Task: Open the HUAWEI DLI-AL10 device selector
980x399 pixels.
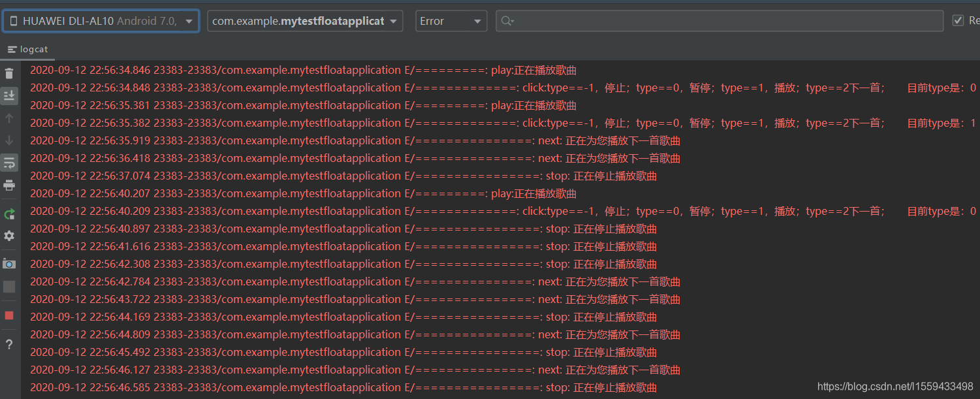Action: (101, 20)
